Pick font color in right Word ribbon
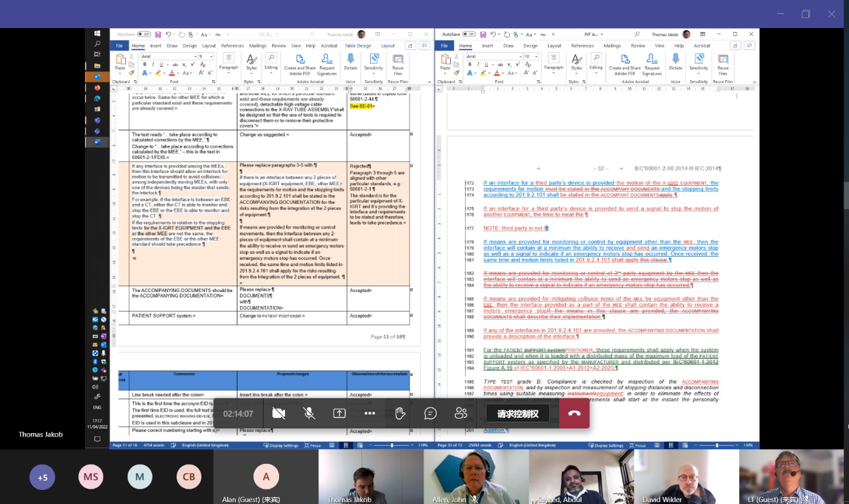849x504 pixels. [x=496, y=73]
